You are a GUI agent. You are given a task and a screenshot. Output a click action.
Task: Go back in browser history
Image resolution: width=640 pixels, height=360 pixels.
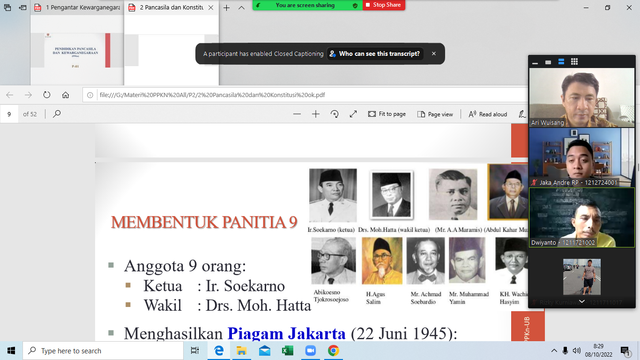pos(9,95)
